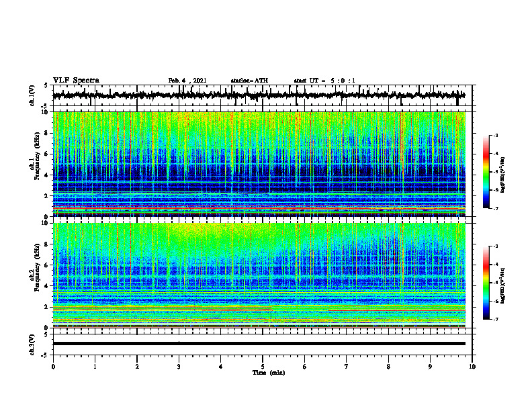The image size is (532, 411).
Task: Click the "-3" label on ch.2 colorbar
Action: coord(495,246)
